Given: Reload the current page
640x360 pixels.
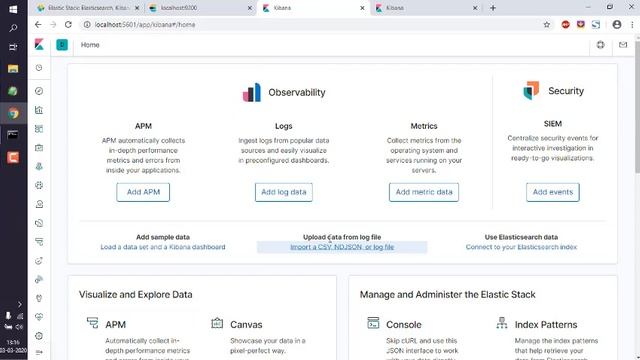Looking at the screenshot, I should pos(68,24).
